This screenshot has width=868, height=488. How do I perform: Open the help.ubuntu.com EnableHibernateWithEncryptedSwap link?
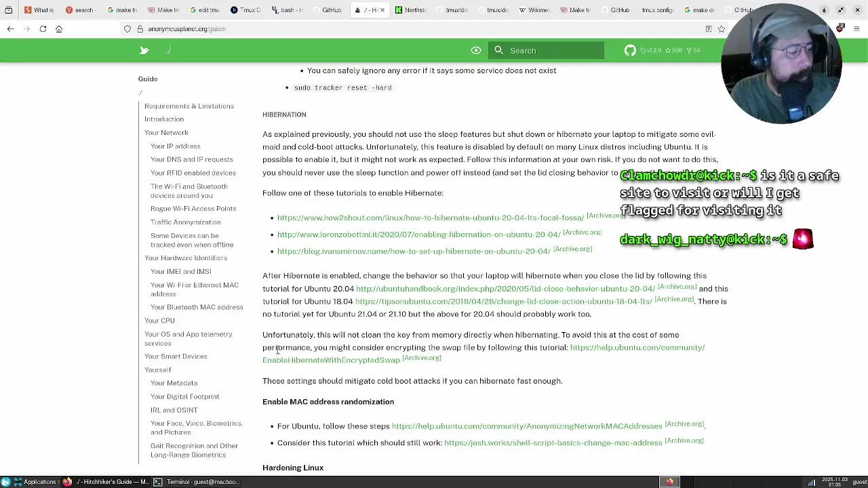(484, 354)
